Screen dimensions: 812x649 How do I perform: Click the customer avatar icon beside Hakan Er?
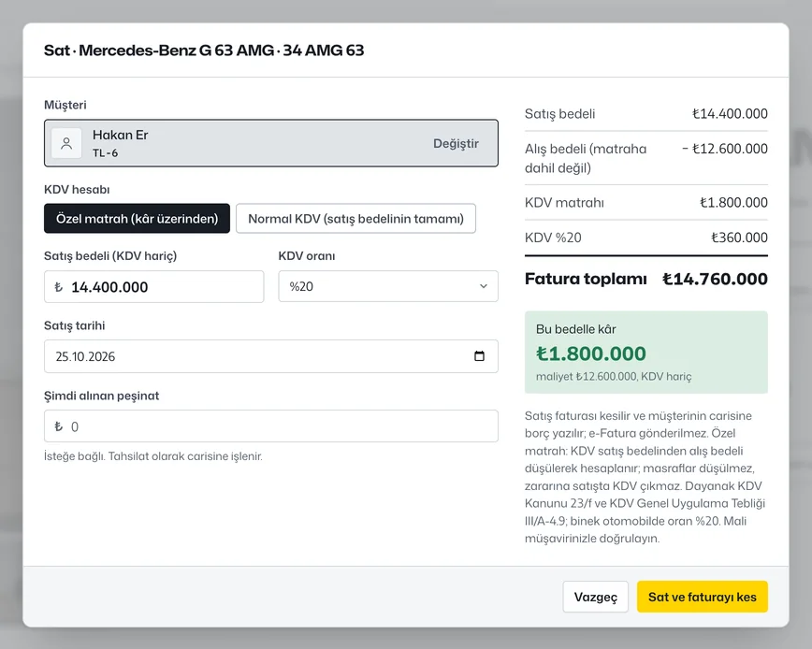click(x=66, y=143)
